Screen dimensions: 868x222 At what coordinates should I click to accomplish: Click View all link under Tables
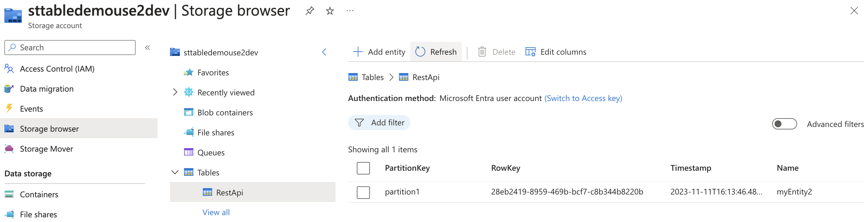[x=216, y=212]
